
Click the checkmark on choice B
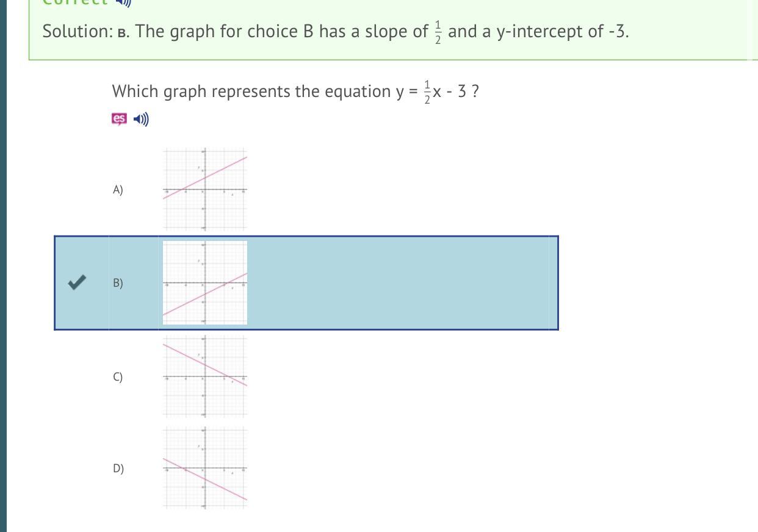(76, 282)
